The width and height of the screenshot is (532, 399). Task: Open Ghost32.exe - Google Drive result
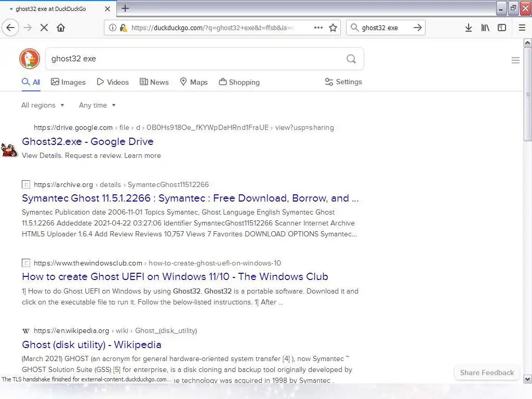click(x=88, y=141)
